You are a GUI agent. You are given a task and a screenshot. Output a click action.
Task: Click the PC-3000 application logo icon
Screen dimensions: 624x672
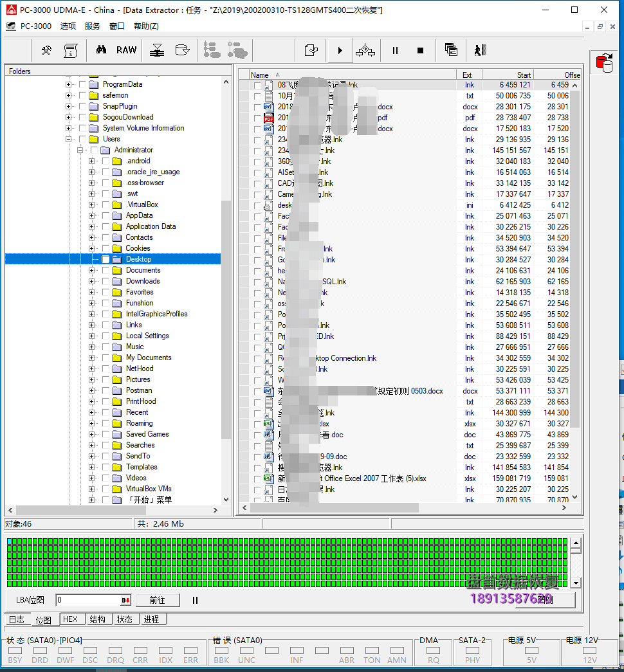pyautogui.click(x=11, y=10)
